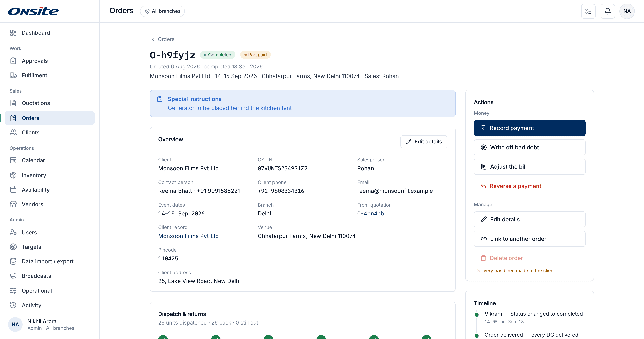This screenshot has height=339, width=644.
Task: Click the Part paid badge
Action: pyautogui.click(x=255, y=55)
